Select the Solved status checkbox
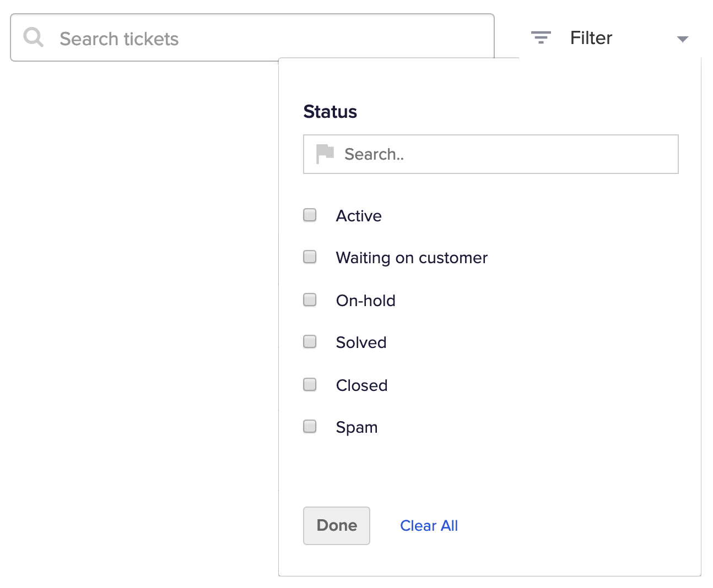 [x=310, y=342]
